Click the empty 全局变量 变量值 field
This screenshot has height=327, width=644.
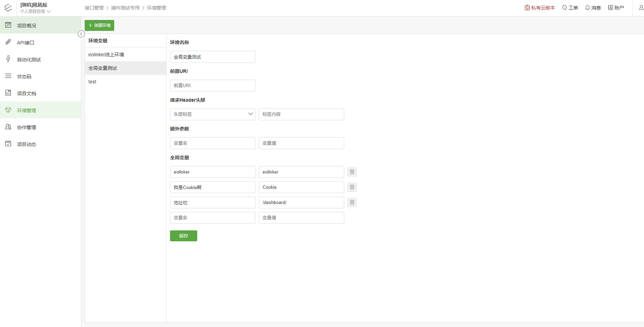[x=302, y=218]
